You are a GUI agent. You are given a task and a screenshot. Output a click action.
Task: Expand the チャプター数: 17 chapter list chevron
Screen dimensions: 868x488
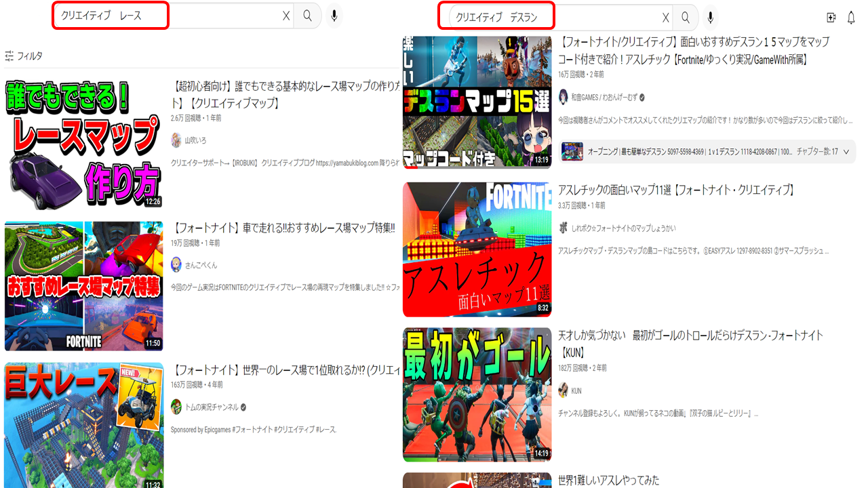tap(845, 152)
